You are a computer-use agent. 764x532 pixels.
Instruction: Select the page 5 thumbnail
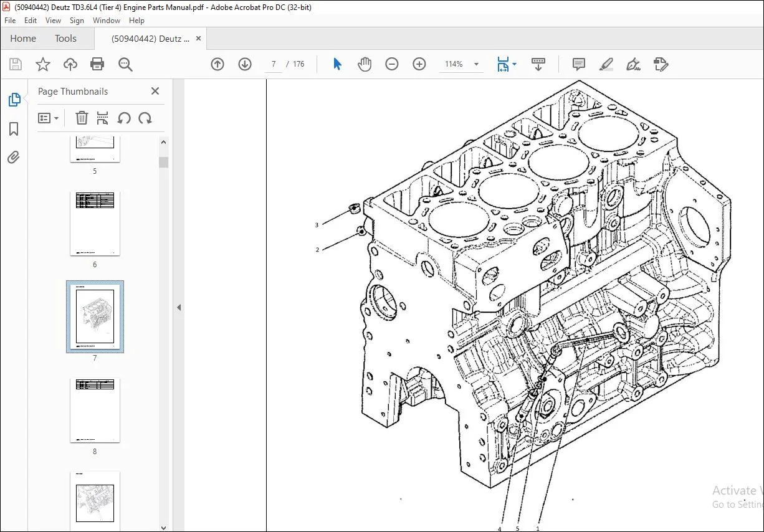(95, 149)
